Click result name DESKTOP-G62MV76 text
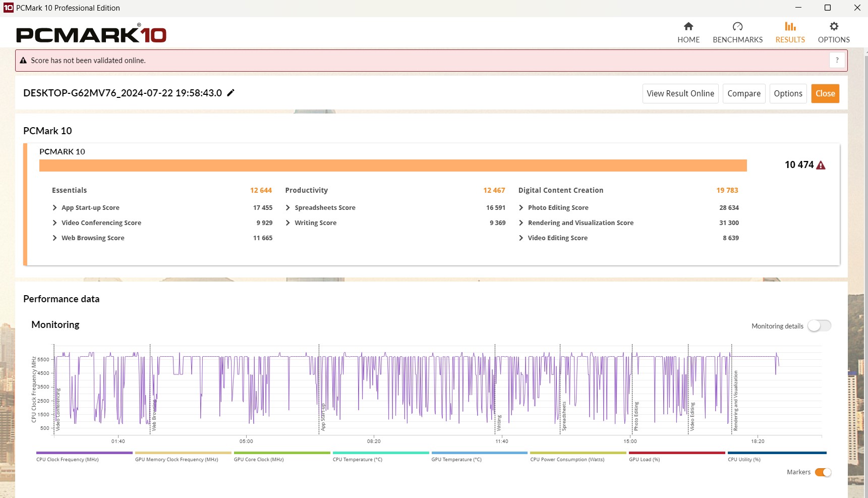This screenshot has height=498, width=868. pyautogui.click(x=123, y=93)
